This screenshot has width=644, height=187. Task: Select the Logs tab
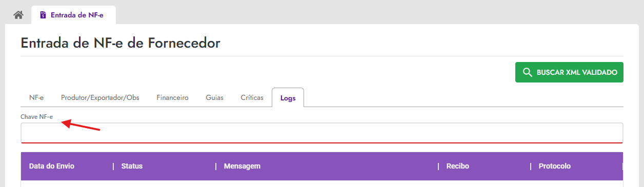click(x=288, y=98)
